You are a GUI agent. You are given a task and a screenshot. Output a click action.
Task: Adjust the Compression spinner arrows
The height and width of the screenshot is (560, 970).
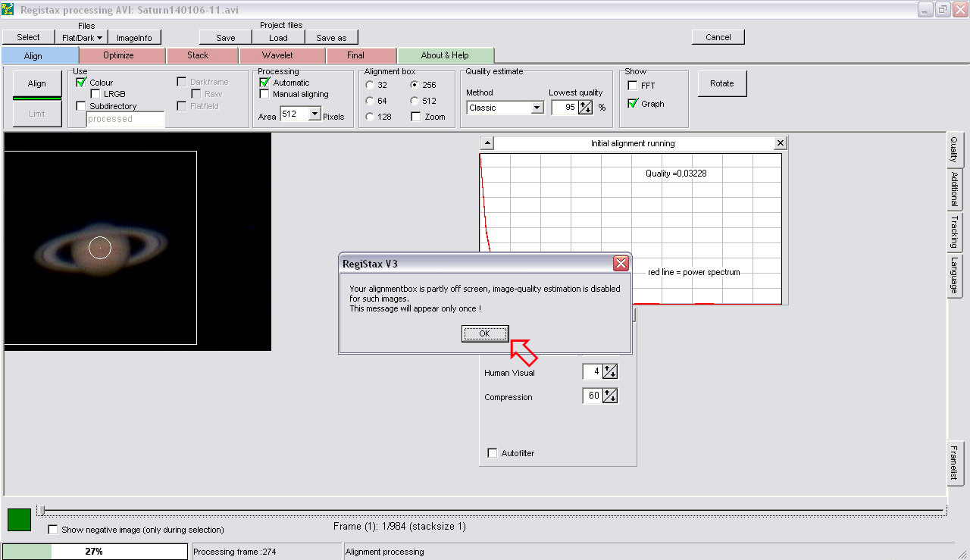tap(610, 396)
